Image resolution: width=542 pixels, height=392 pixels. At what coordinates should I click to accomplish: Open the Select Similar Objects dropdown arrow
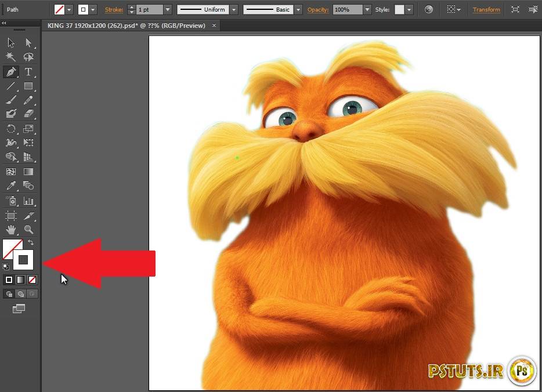[458, 10]
